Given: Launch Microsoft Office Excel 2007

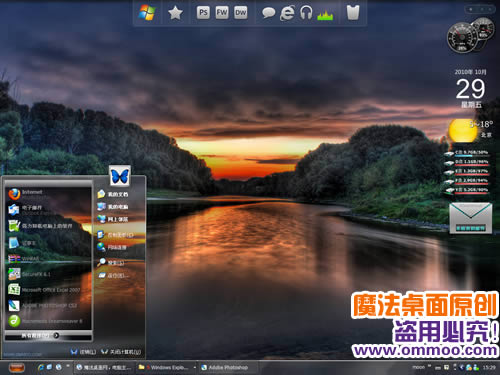Looking at the screenshot, I should click(x=48, y=290).
